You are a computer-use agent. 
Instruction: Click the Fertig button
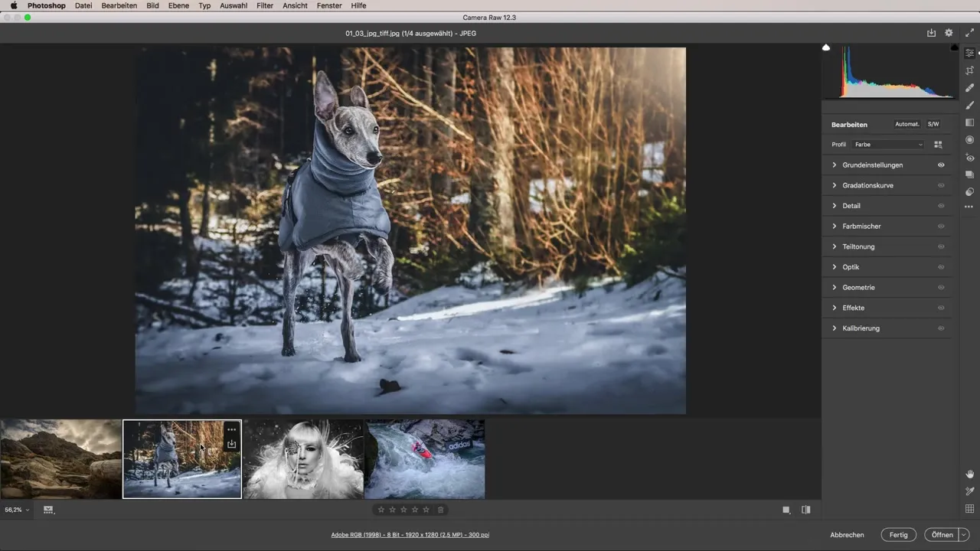[899, 535]
